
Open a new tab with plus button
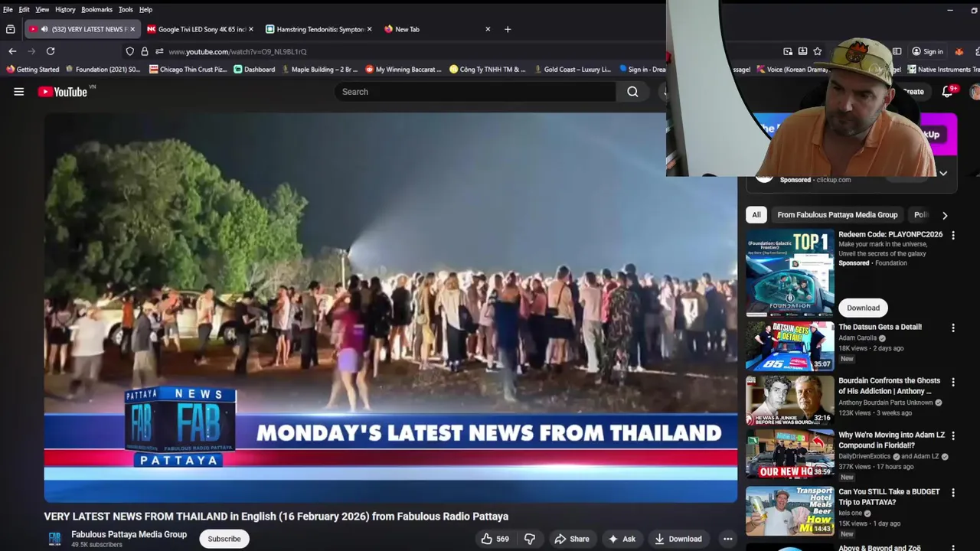click(x=508, y=29)
